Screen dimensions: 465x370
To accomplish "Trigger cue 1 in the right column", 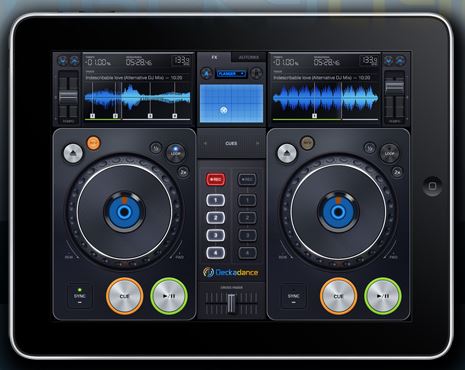I will point(247,200).
